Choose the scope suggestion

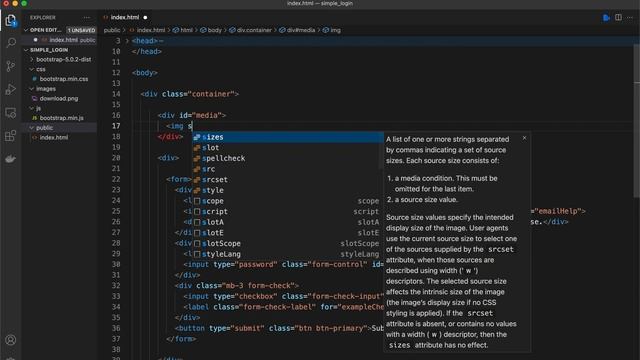288,201
